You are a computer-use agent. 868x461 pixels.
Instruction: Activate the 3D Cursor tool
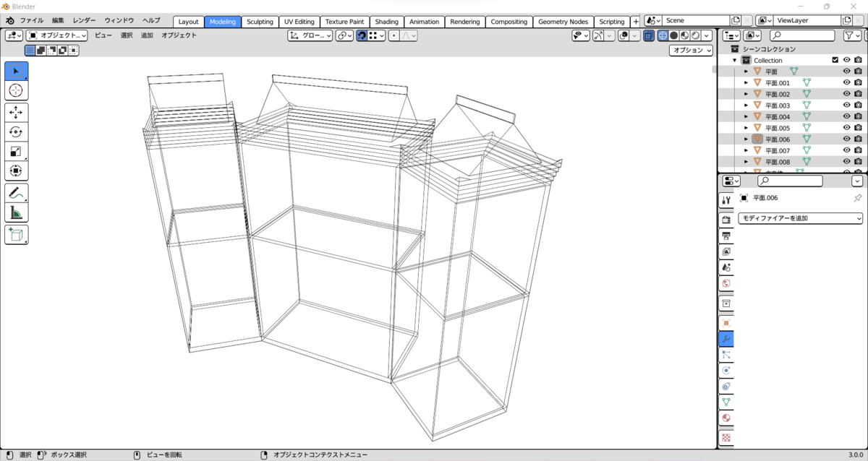tap(17, 90)
